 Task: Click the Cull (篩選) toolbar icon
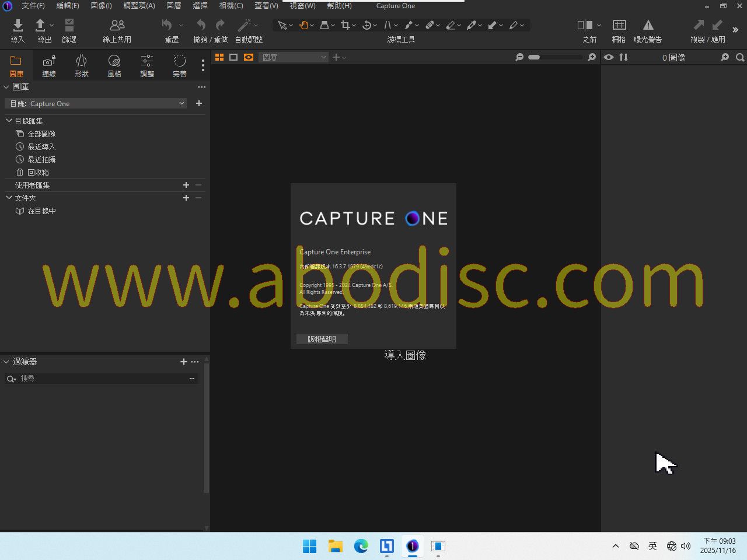[69, 26]
